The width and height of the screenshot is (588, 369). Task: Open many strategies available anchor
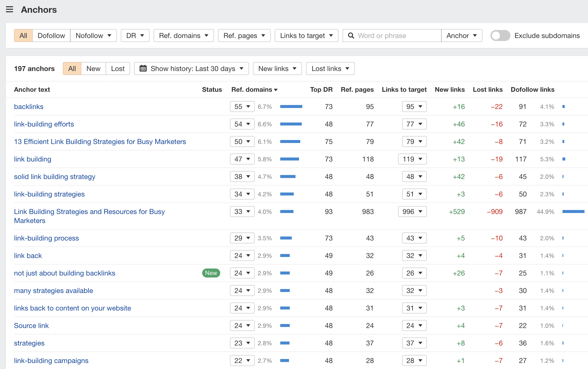(x=54, y=290)
